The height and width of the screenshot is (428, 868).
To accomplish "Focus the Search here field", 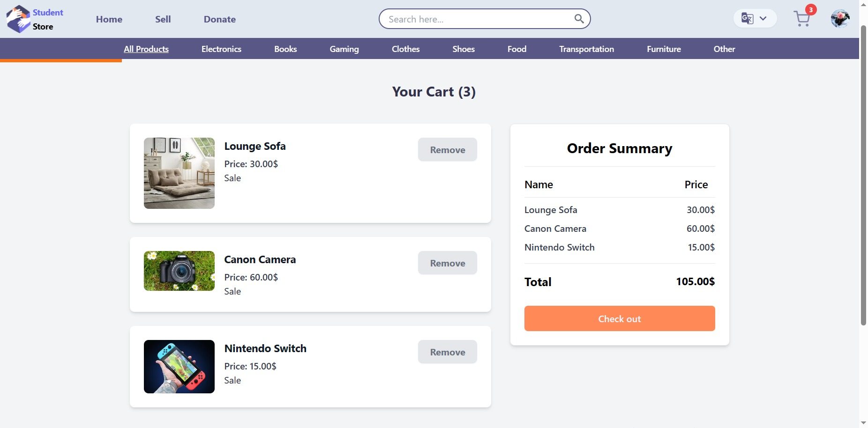I will pos(485,19).
